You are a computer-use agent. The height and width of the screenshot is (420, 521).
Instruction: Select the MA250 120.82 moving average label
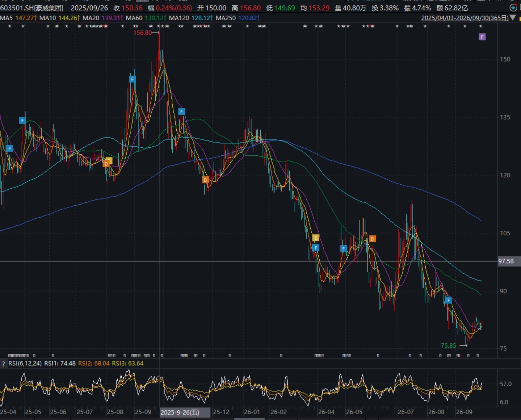[237, 18]
